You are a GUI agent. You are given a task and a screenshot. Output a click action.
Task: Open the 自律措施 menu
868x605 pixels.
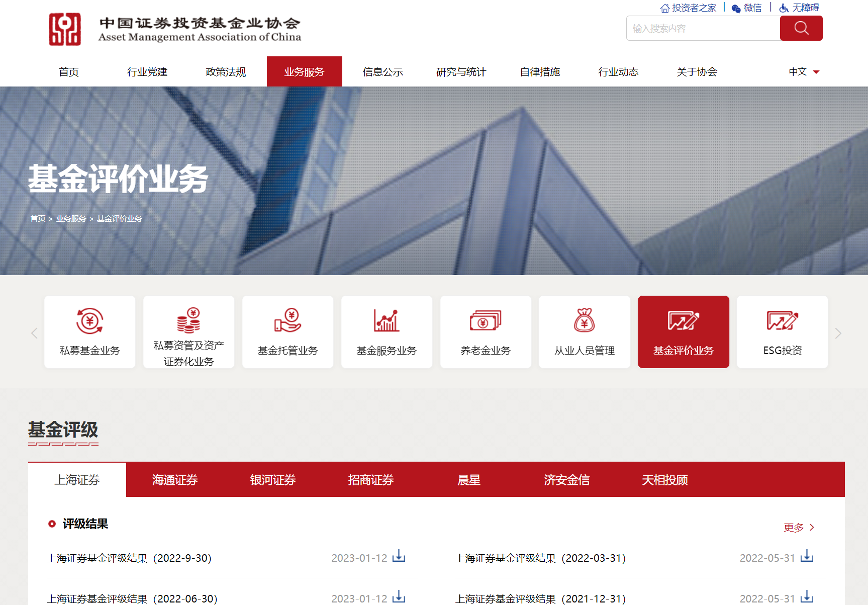[540, 72]
